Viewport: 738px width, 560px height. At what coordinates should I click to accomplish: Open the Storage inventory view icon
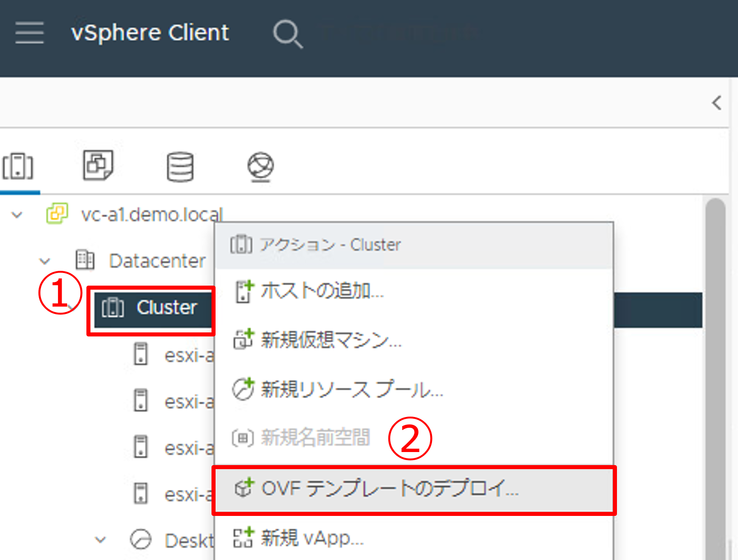(x=180, y=166)
